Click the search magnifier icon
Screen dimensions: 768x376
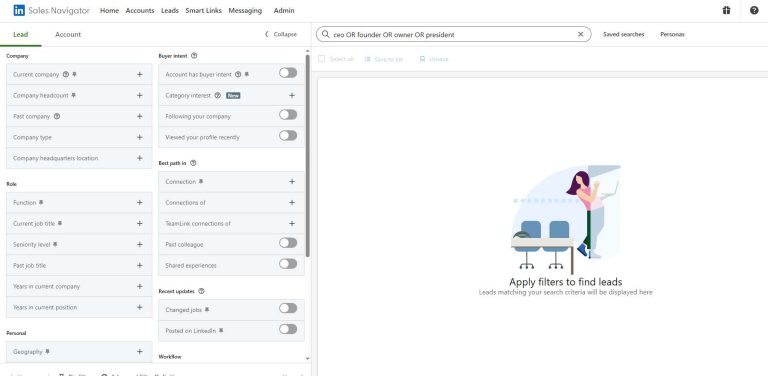[326, 34]
